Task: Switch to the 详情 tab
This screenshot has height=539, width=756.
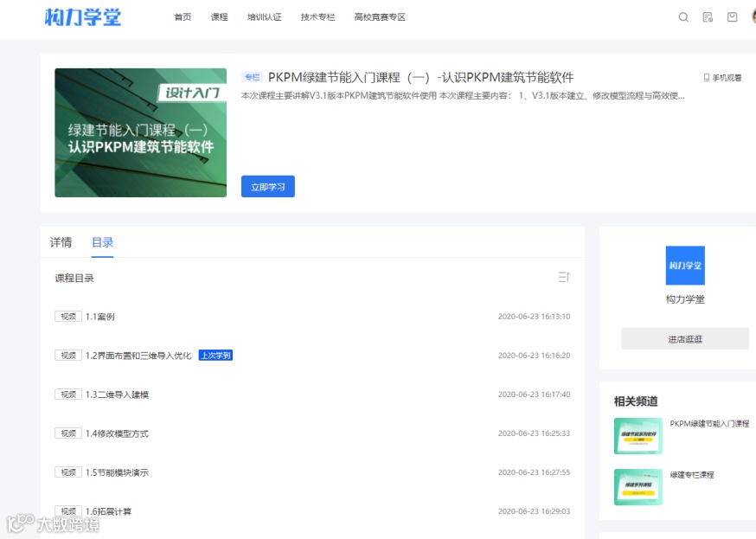Action: (61, 242)
